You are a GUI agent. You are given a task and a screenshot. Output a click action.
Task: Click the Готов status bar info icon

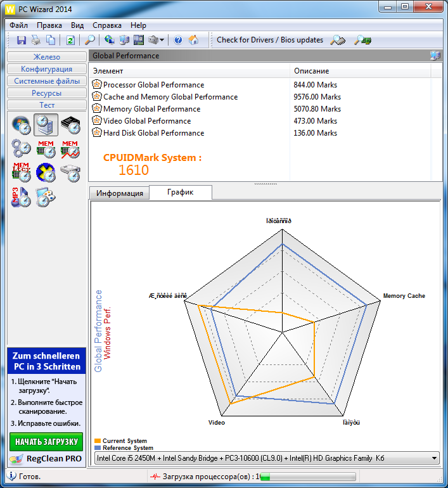point(11,476)
